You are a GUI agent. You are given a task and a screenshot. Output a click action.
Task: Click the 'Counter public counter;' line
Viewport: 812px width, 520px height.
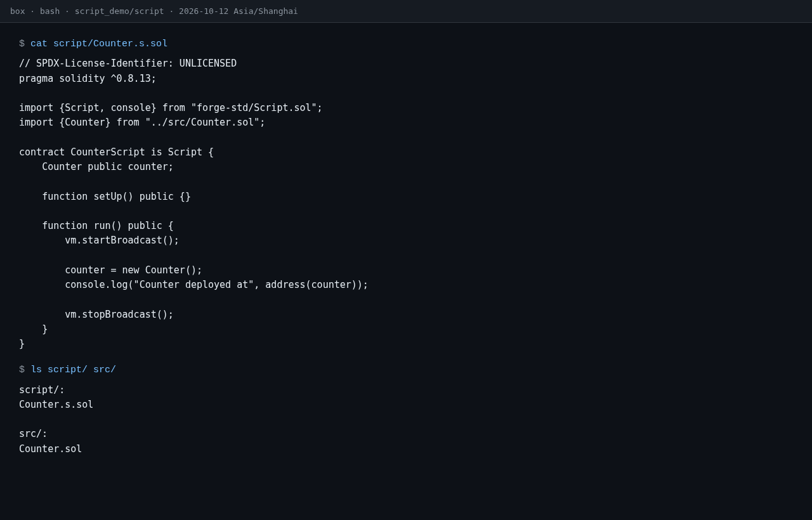(108, 167)
